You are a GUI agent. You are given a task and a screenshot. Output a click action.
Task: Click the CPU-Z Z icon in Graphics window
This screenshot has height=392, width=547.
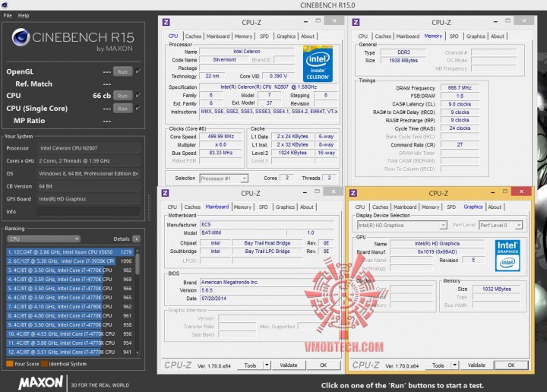(x=353, y=193)
